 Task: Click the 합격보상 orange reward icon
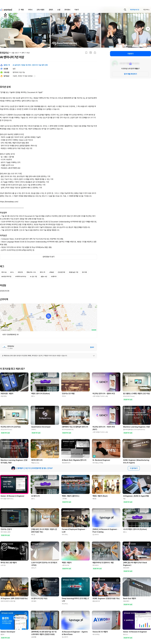pos(2,76)
